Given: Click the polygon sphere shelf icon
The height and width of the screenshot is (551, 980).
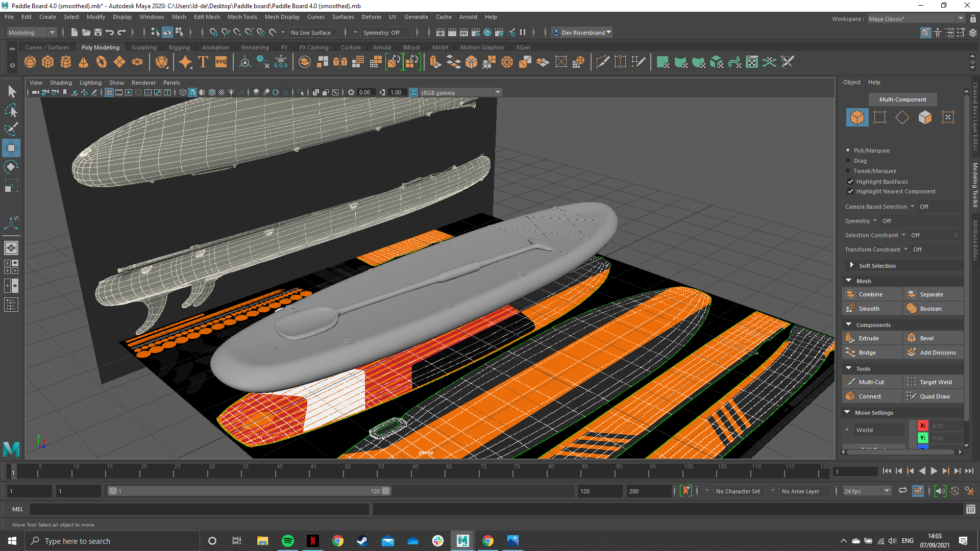Looking at the screenshot, I should [x=30, y=62].
